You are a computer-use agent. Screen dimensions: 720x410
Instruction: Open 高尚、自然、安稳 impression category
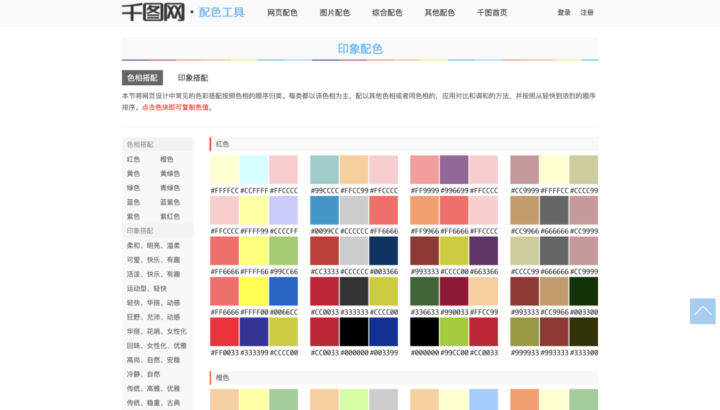(153, 360)
